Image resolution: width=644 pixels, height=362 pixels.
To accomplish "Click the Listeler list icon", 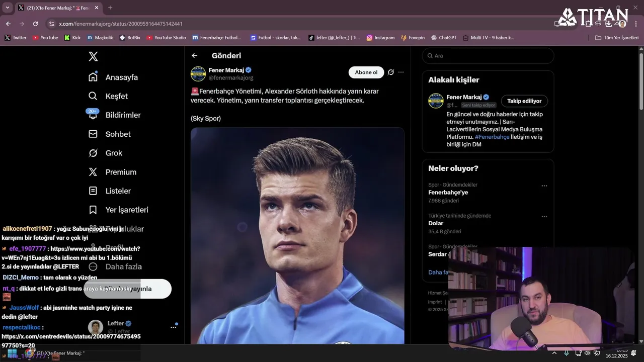I will 93,191.
